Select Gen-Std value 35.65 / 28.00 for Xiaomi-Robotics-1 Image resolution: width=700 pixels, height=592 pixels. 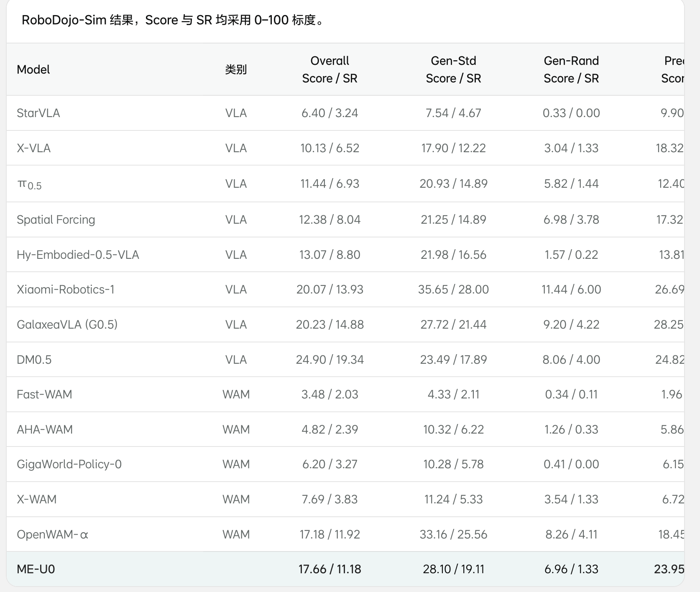453,289
